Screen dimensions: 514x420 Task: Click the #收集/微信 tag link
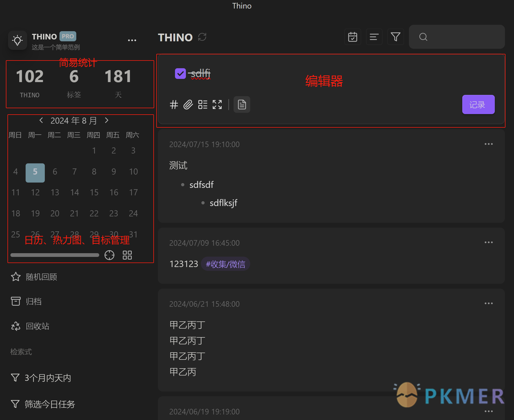click(x=225, y=264)
